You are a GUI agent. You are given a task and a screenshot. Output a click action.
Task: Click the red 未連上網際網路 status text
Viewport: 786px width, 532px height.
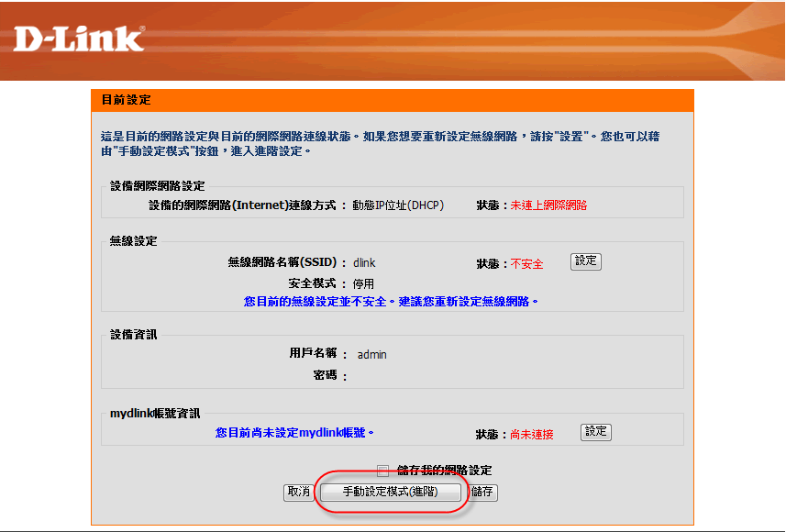point(548,205)
